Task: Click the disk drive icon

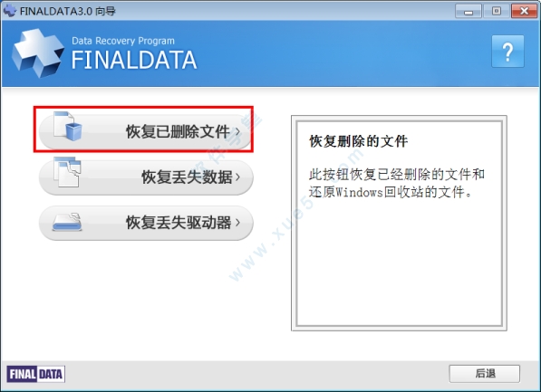Action: tap(67, 222)
